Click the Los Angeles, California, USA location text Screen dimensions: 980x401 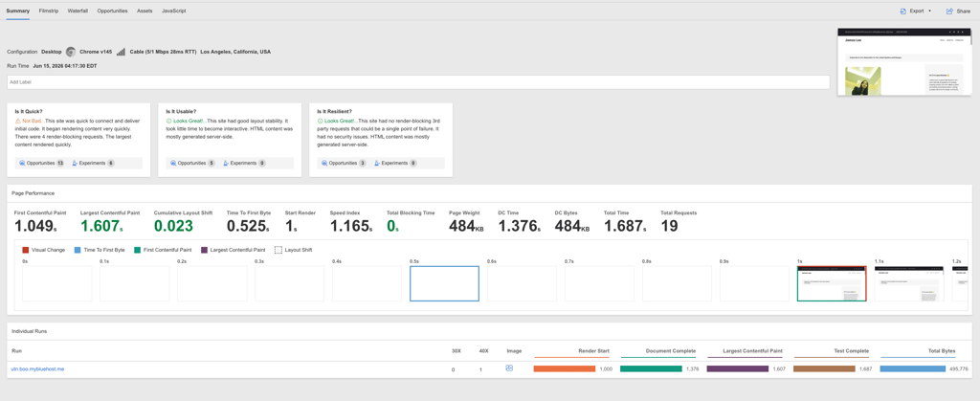pos(235,52)
